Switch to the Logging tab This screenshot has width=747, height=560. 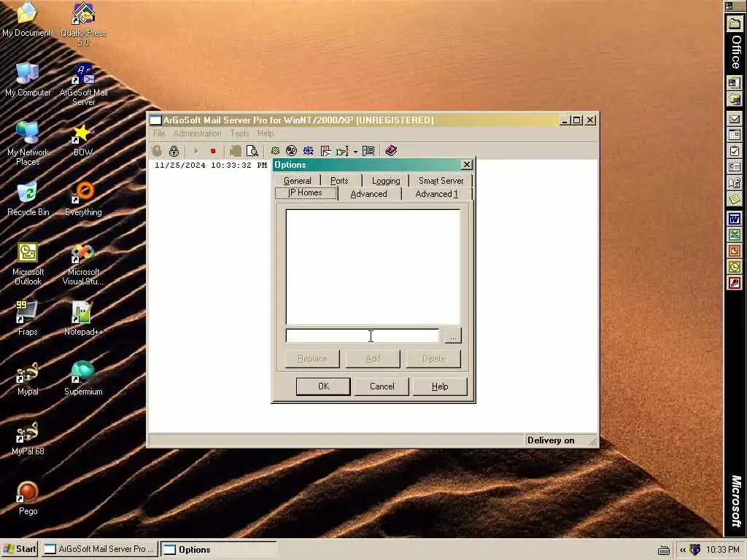coord(386,181)
